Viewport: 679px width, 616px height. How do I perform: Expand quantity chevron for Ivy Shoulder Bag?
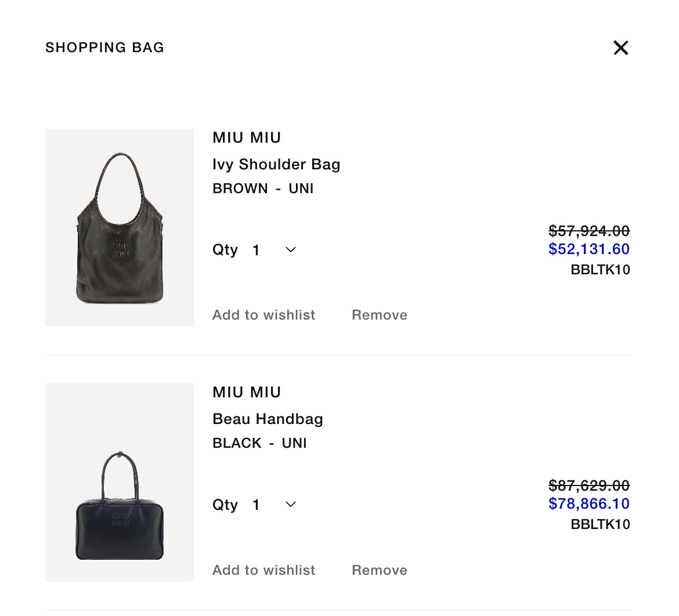[x=291, y=249]
